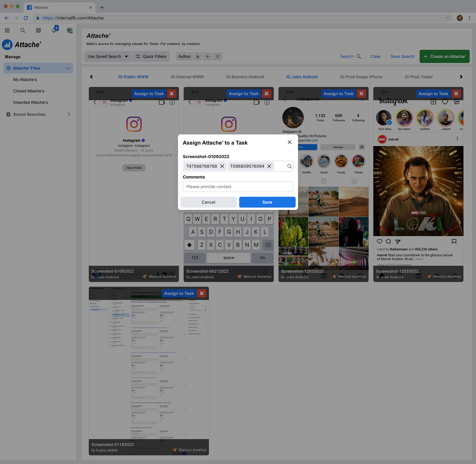Open the table view icon in sidebar
Screen dimensions: 476x464
point(38,30)
